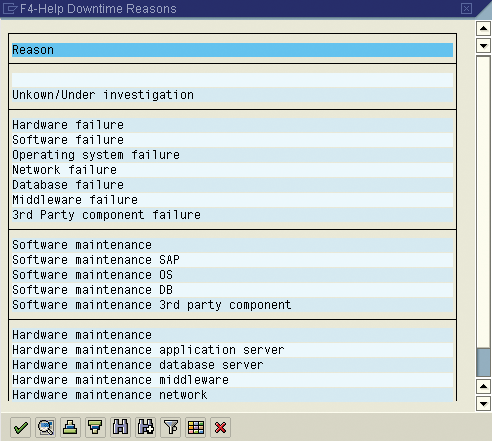
Task: Open the details magnifier icon
Action: click(x=46, y=427)
